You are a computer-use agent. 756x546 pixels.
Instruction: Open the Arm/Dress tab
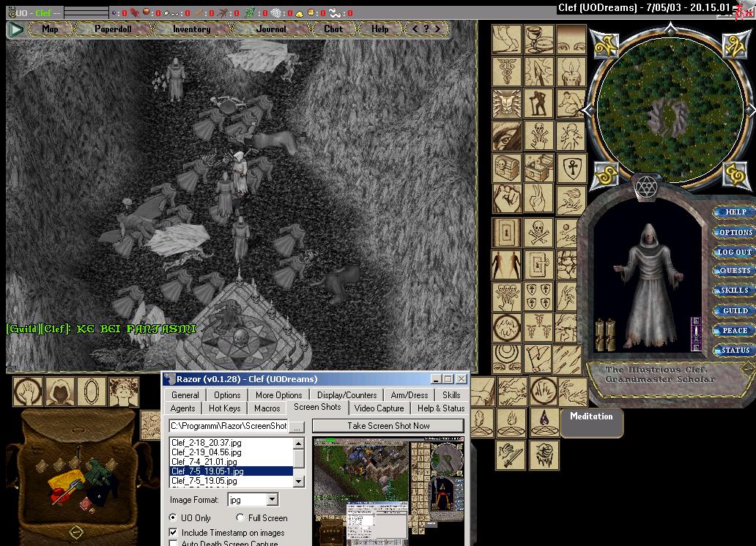click(409, 395)
